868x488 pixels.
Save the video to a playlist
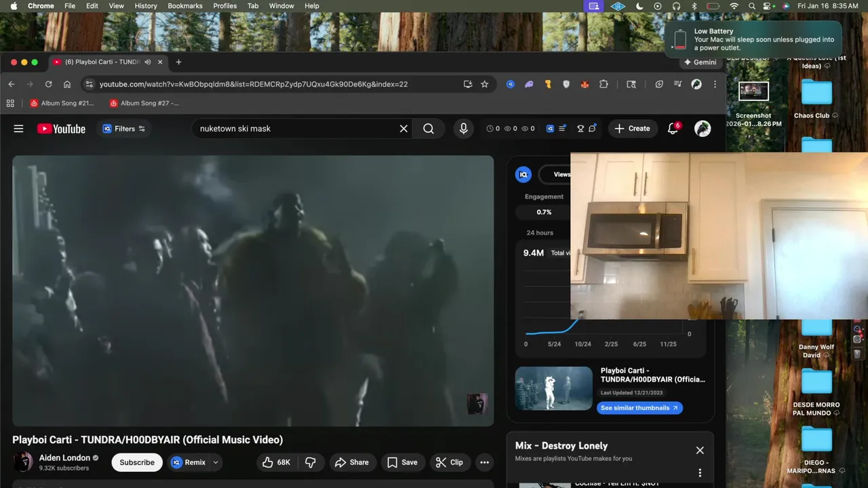(402, 462)
